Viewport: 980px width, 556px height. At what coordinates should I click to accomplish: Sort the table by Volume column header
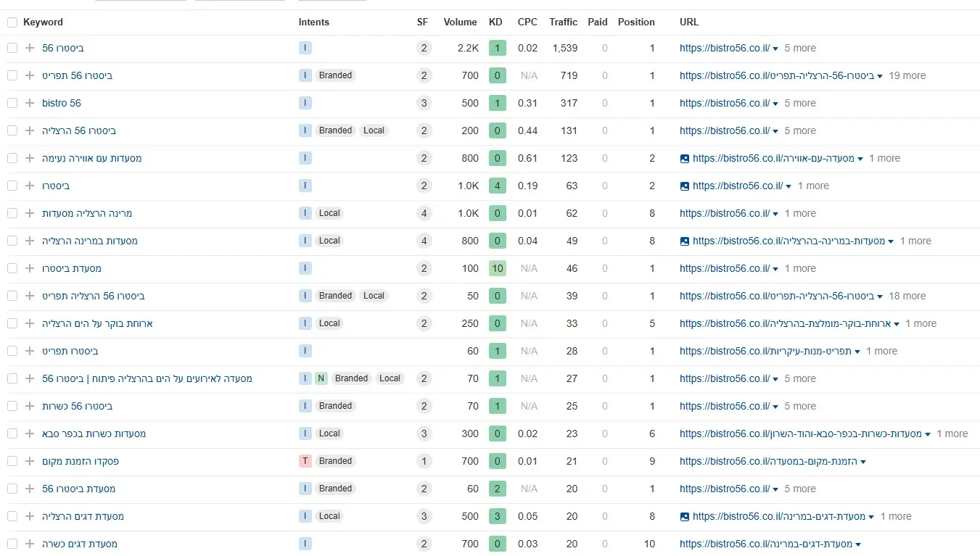(x=460, y=22)
